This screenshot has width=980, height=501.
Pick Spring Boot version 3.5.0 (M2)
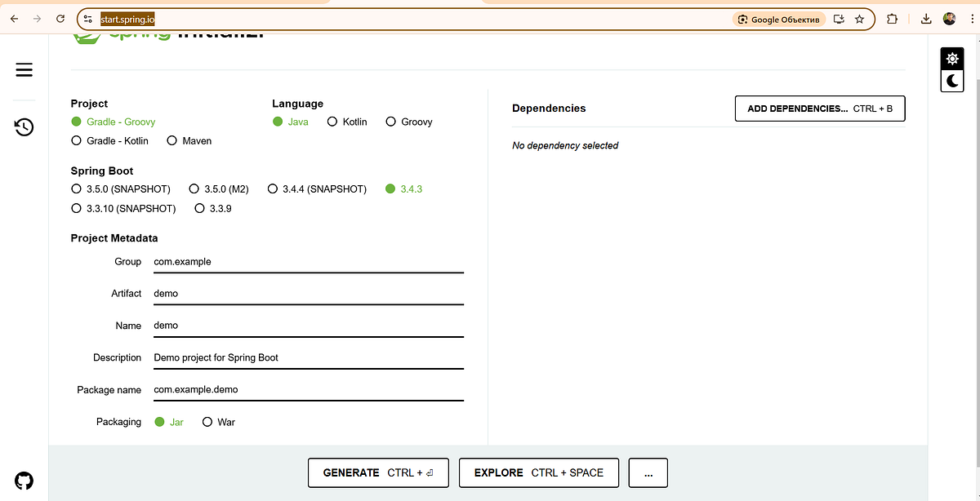pyautogui.click(x=194, y=188)
